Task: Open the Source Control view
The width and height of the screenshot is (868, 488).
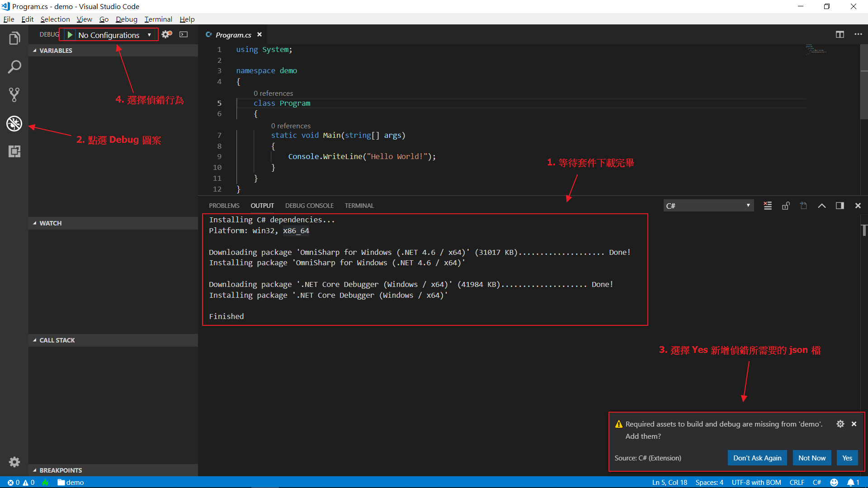Action: (14, 95)
